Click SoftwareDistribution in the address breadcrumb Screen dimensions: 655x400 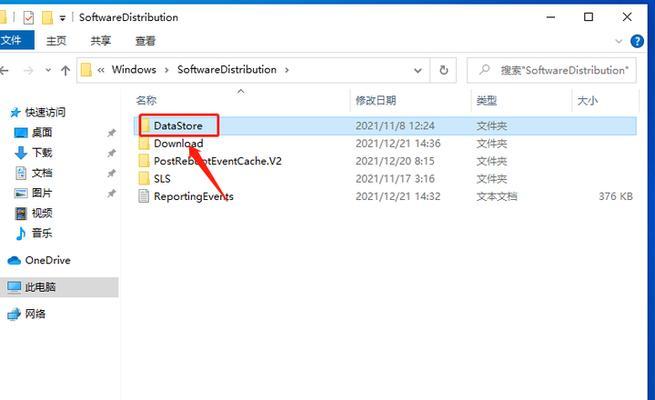coord(227,70)
